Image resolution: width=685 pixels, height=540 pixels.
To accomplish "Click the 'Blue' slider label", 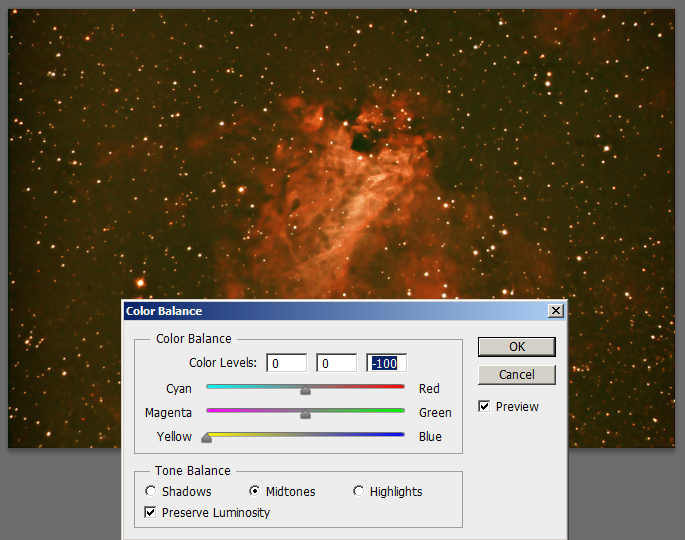I will click(430, 436).
